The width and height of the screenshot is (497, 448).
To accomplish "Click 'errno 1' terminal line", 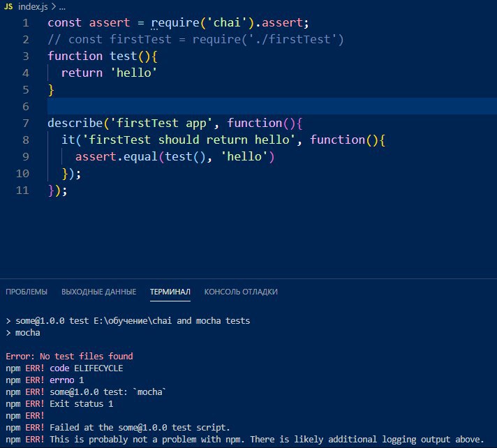I will tap(66, 380).
